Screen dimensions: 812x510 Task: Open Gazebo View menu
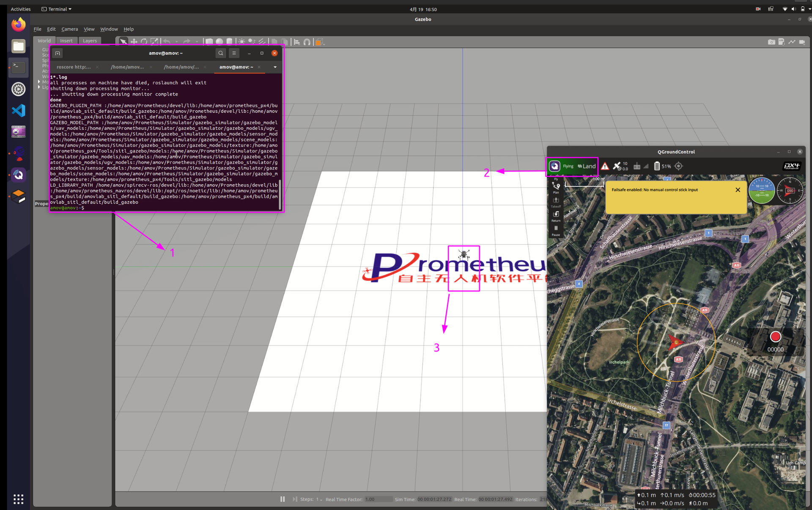[x=89, y=29]
